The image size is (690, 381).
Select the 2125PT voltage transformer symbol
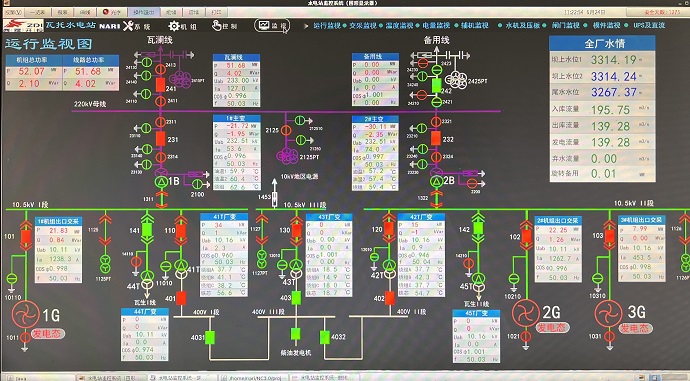pos(287,155)
